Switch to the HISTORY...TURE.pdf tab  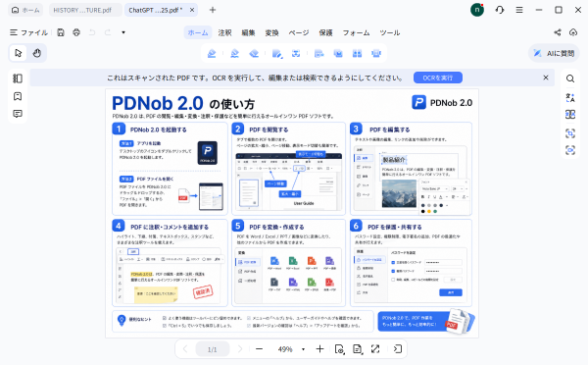(85, 10)
